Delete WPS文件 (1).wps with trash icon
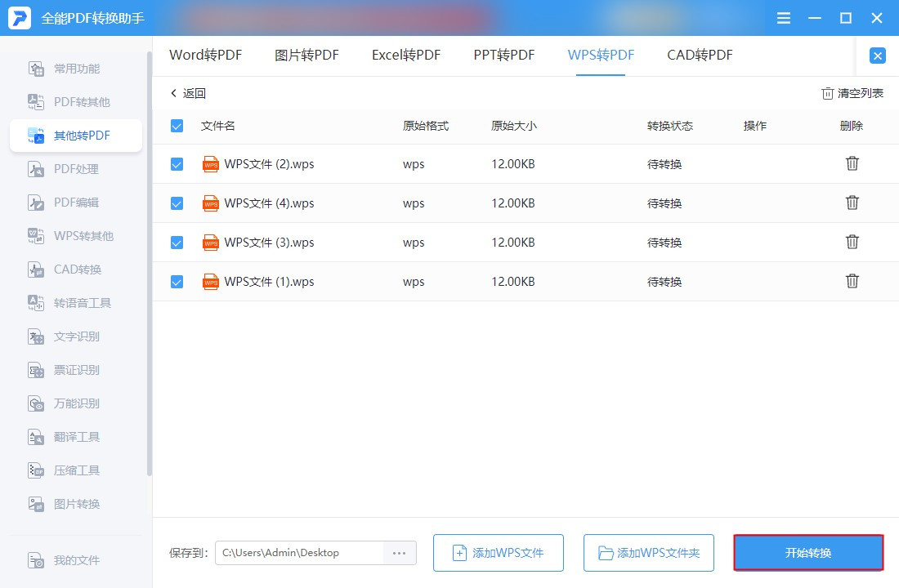 (x=852, y=281)
